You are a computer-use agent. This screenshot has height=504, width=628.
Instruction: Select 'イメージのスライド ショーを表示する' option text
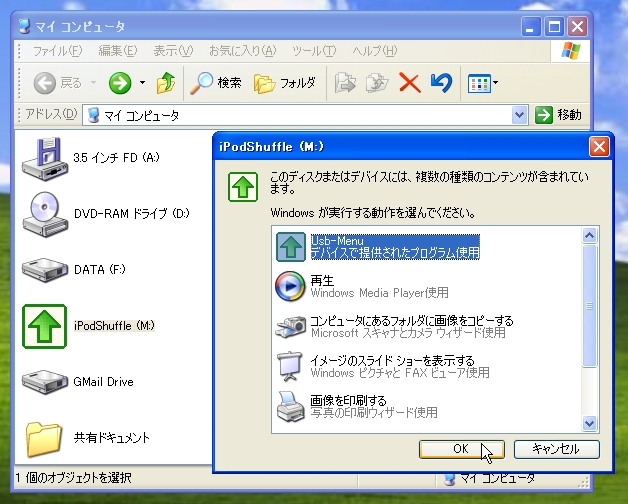392,361
